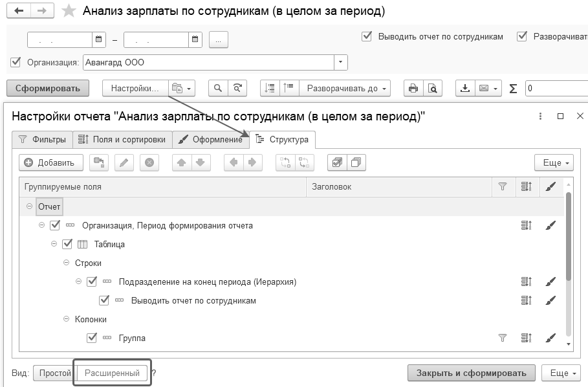
Task: Click the pencil edit icon in the structure toolbar
Action: [x=124, y=162]
